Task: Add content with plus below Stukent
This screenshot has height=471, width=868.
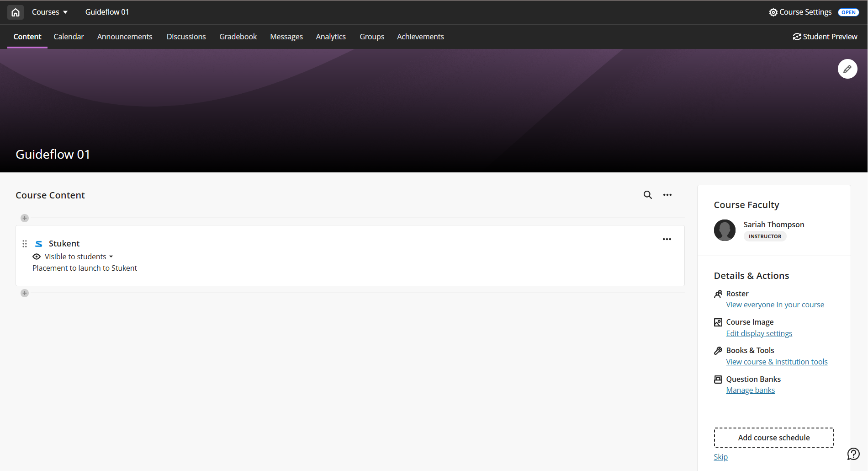Action: 25,293
